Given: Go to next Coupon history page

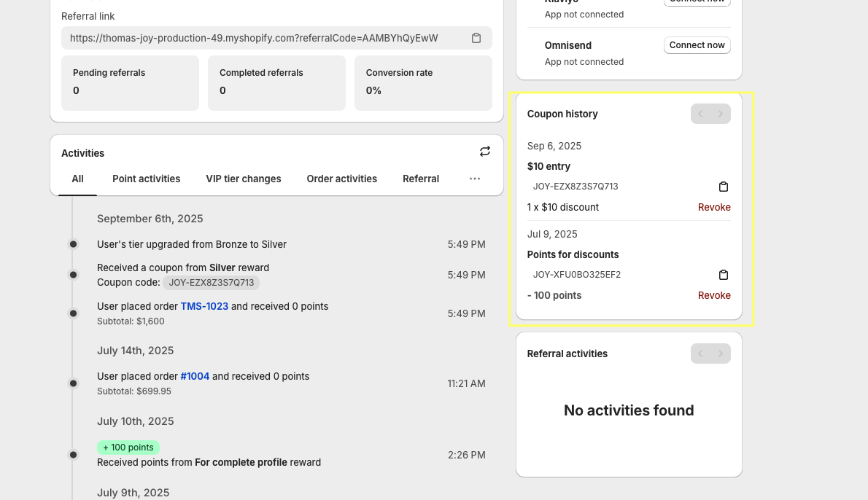Looking at the screenshot, I should click(721, 114).
